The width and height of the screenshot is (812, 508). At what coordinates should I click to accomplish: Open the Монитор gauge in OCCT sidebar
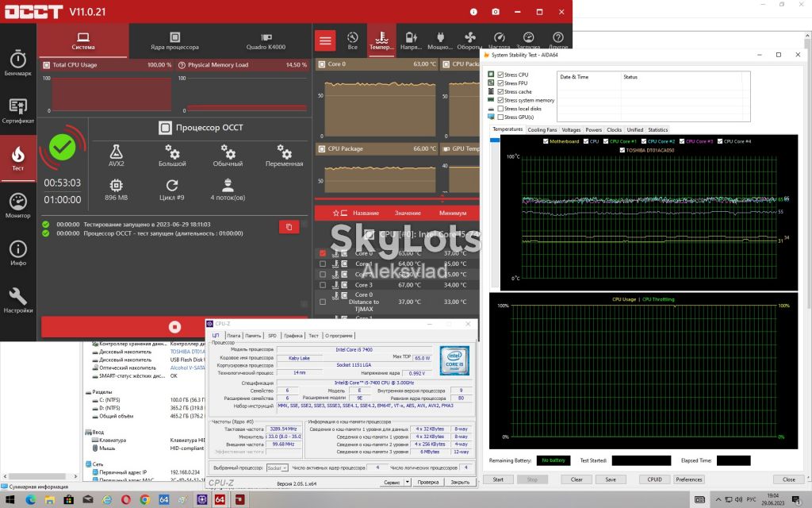tap(18, 206)
